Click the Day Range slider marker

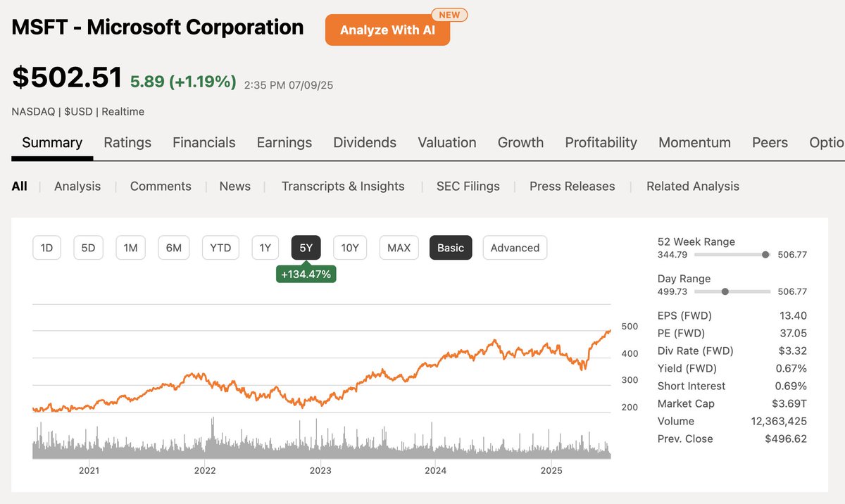pyautogui.click(x=725, y=291)
